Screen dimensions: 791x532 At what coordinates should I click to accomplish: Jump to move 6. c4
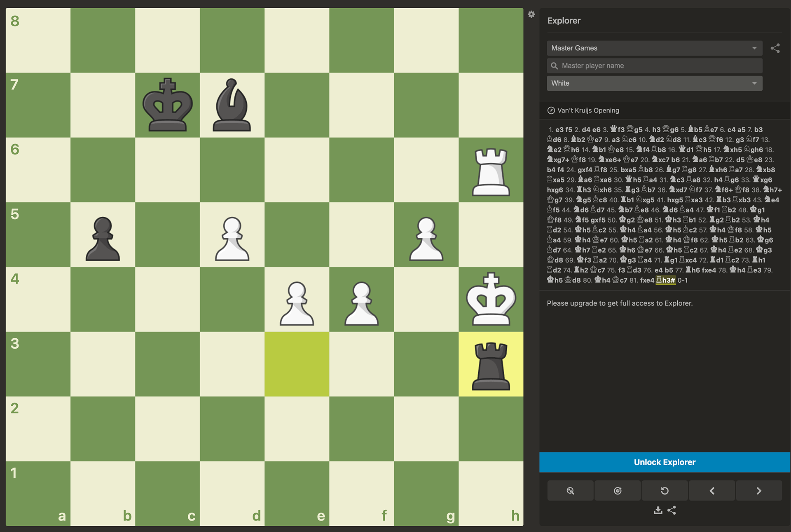732,129
